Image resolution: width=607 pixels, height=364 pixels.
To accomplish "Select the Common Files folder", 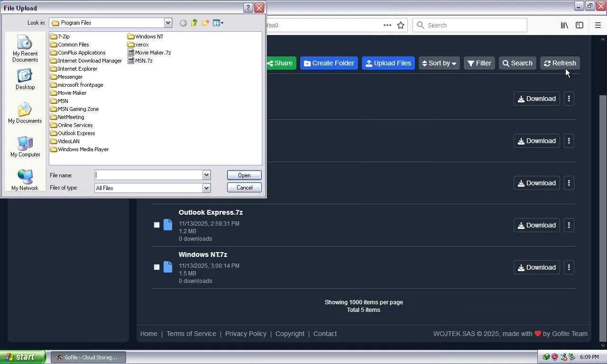I will pyautogui.click(x=70, y=45).
